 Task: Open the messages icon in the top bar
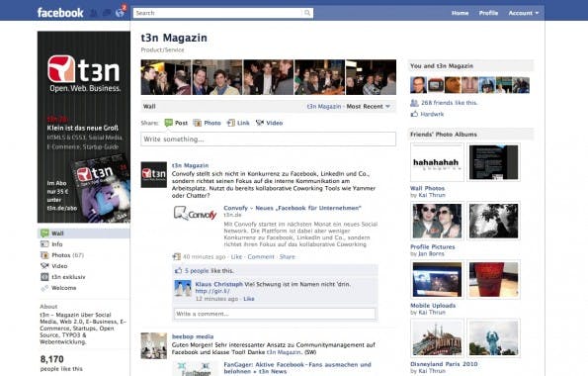coord(107,13)
